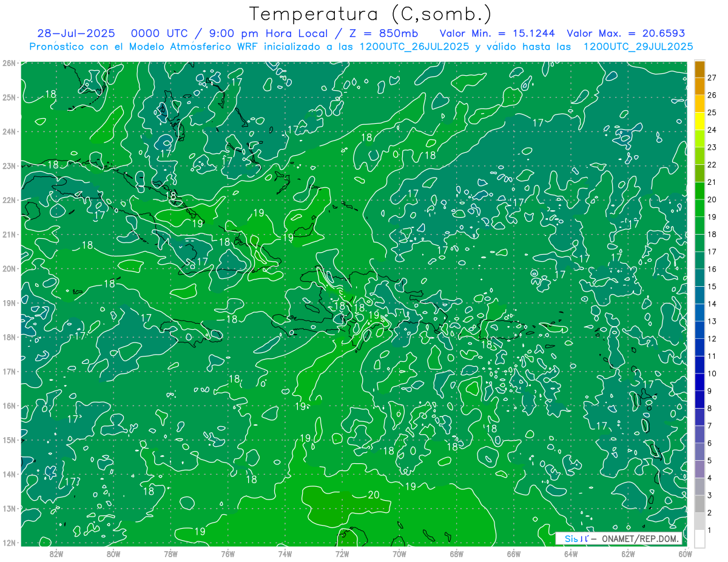Screen dimensions: 728x562
Task: Click the '14N' latitude axis label
Action: pos(8,474)
